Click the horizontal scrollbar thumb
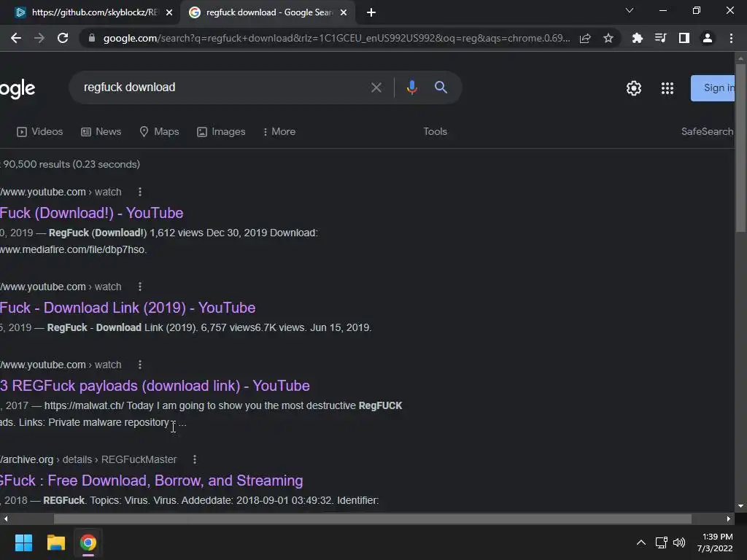This screenshot has width=747, height=560. (373, 518)
